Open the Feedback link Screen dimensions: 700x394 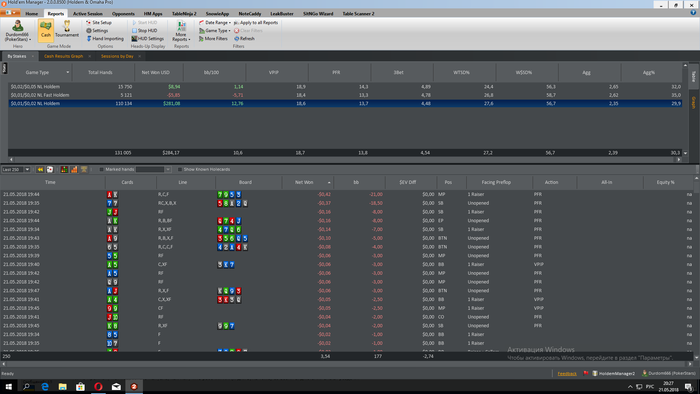click(x=567, y=373)
